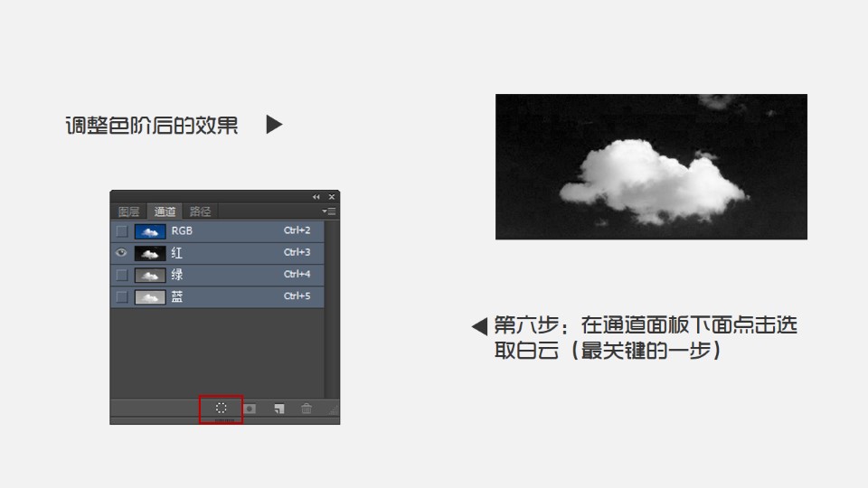The height and width of the screenshot is (488, 868).
Task: Close the channels panel with X
Action: pos(332,197)
